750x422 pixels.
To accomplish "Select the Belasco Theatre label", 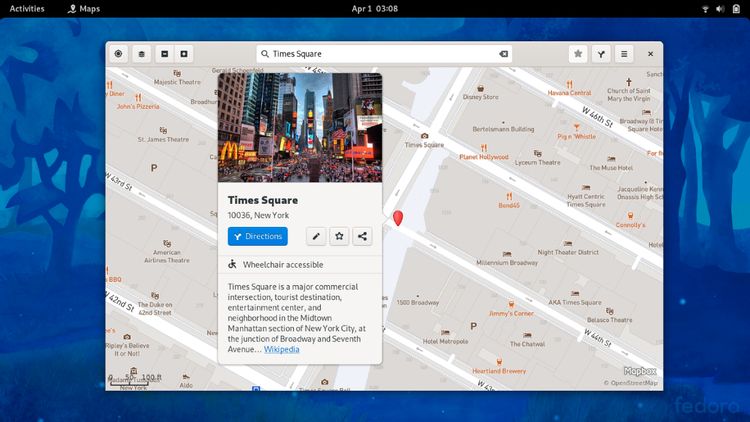I will (x=609, y=320).
